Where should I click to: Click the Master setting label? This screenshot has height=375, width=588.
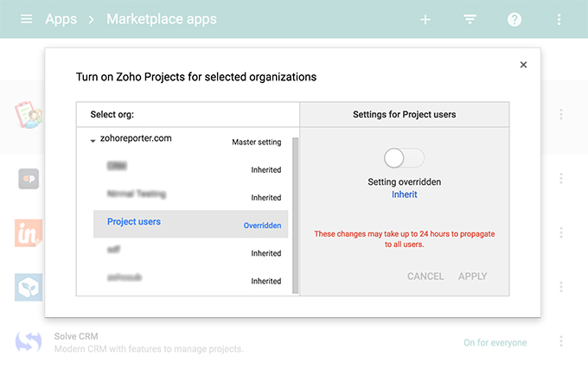(257, 142)
